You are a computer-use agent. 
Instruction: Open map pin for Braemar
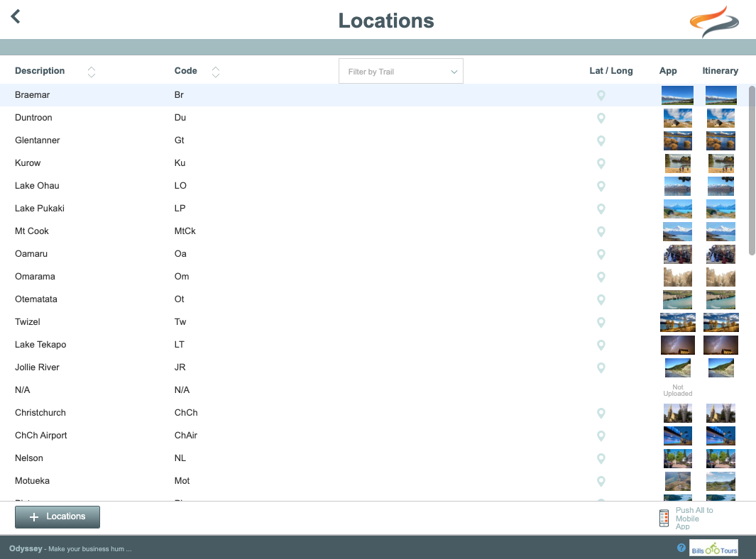(601, 96)
